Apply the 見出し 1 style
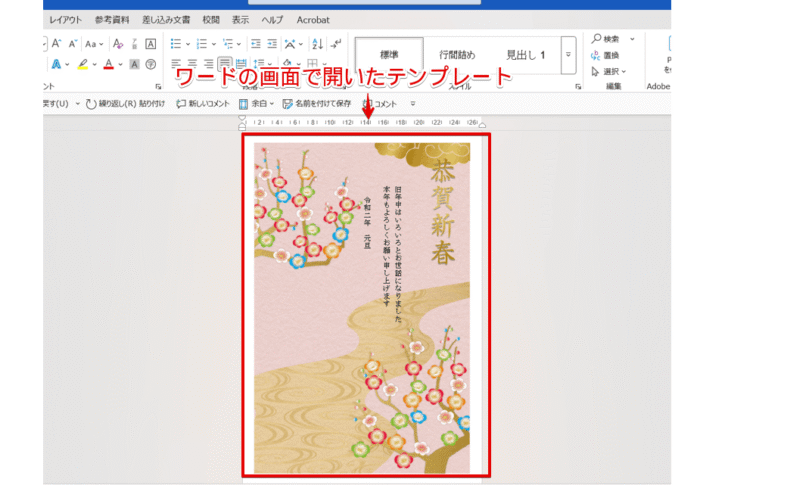Viewport: 812px width, 485px height. [526, 55]
